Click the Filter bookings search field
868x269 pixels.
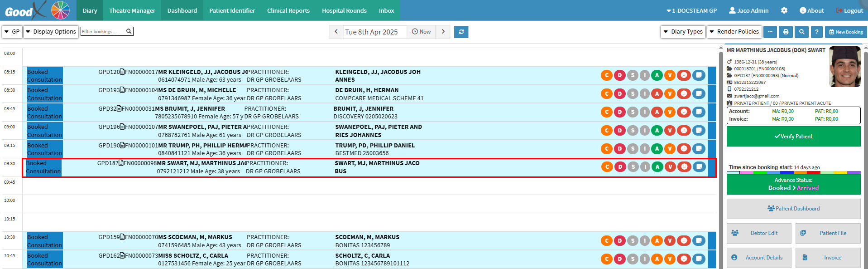(103, 31)
